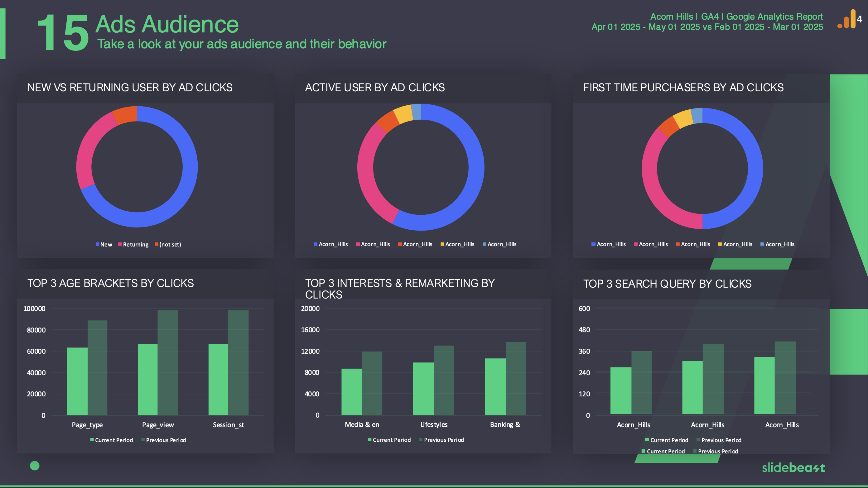Click the Apr 01 2025 date range text
Viewport: 868px width, 488px height.
click(707, 27)
